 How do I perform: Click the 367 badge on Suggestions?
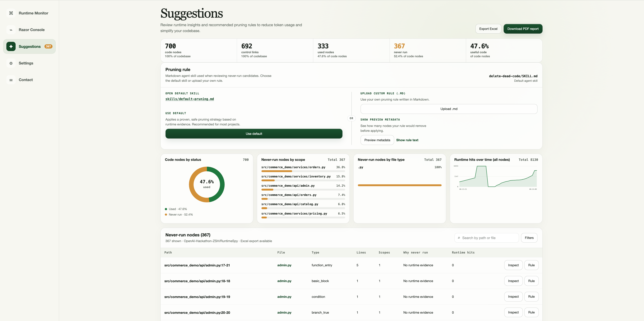48,47
